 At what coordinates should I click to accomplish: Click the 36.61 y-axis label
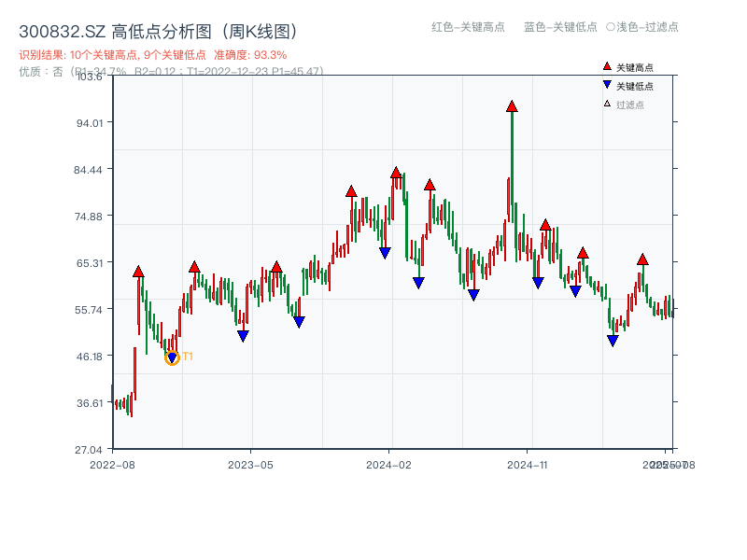pyautogui.click(x=90, y=403)
